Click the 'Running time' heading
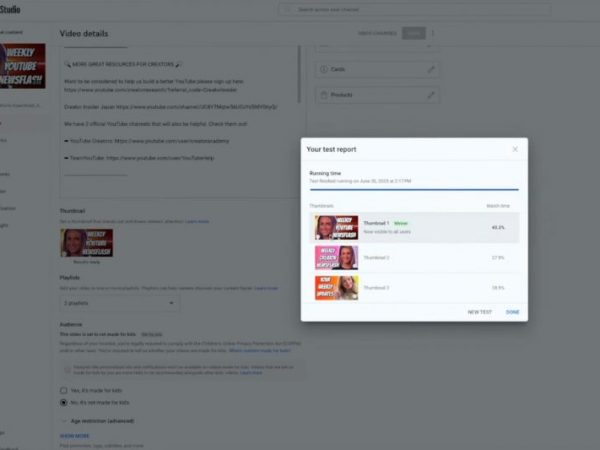 pyautogui.click(x=325, y=173)
